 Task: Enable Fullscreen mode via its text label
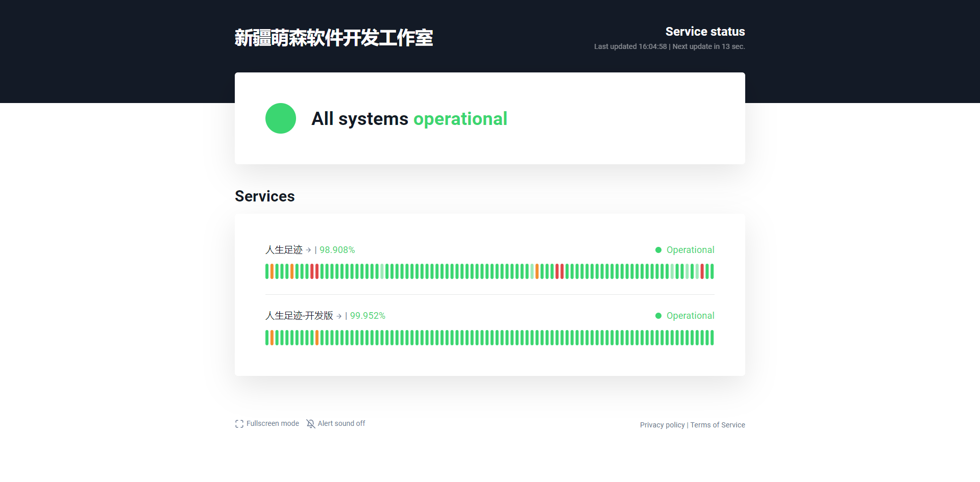pos(273,423)
